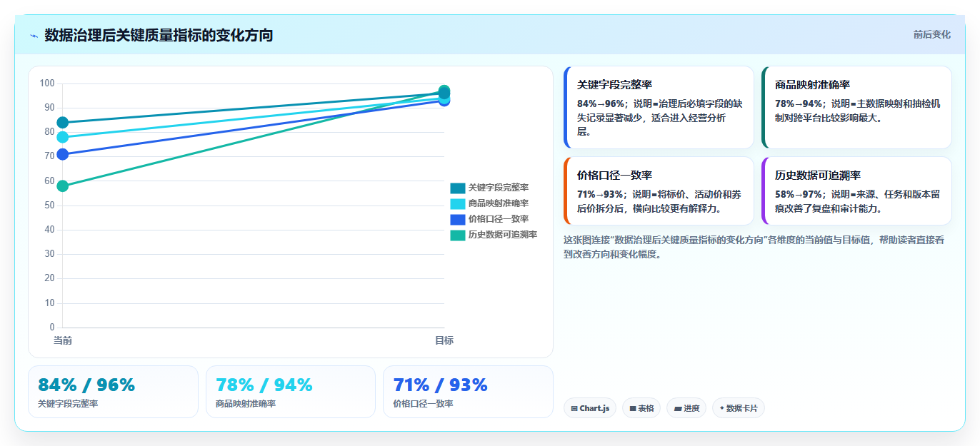Click the 目标 x-axis label
This screenshot has height=446, width=980.
tap(444, 340)
